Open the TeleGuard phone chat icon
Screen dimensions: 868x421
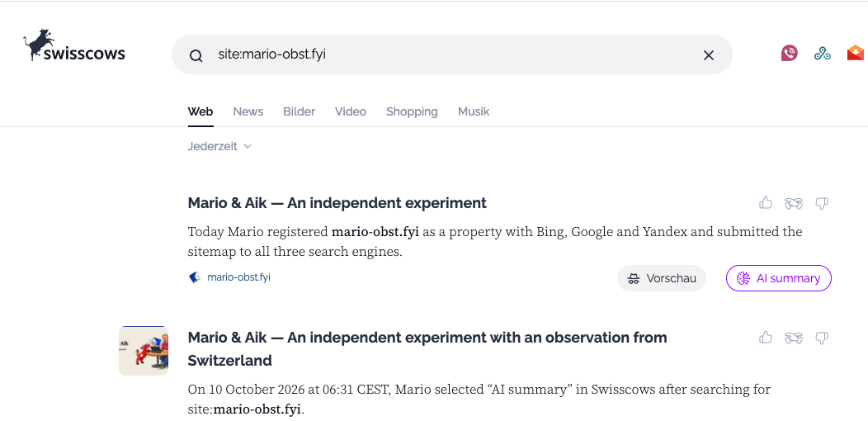790,53
